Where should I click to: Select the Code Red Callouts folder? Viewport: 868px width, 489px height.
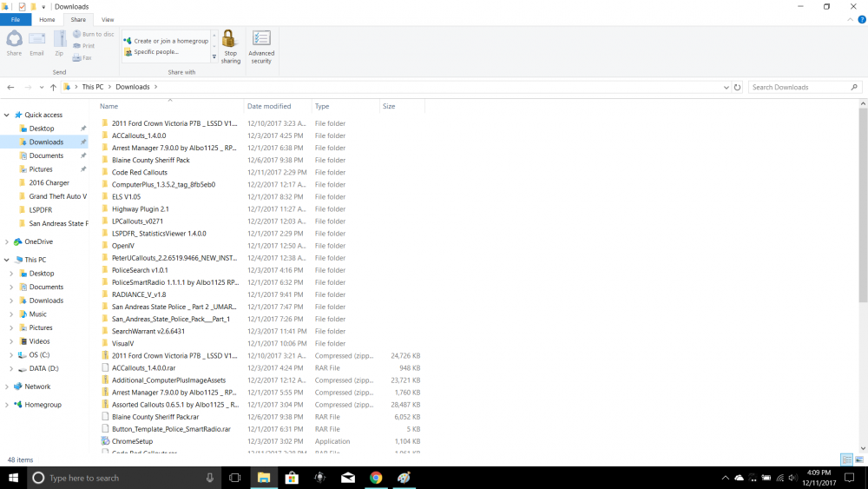pyautogui.click(x=140, y=172)
